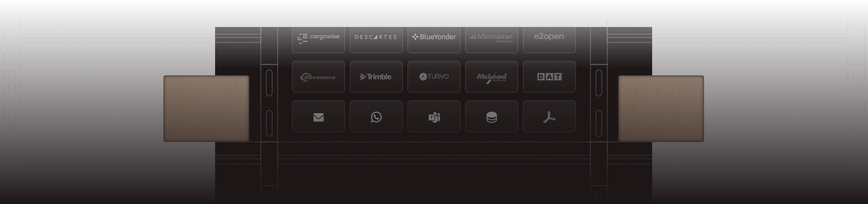This screenshot has width=868, height=204.
Task: Click the upper slot on right rack rail
Action: (599, 83)
